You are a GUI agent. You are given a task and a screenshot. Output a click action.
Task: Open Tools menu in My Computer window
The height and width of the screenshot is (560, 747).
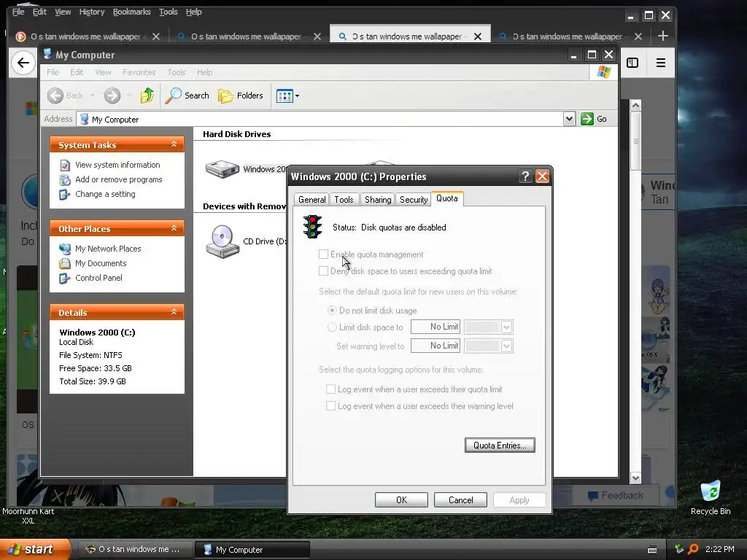click(176, 72)
